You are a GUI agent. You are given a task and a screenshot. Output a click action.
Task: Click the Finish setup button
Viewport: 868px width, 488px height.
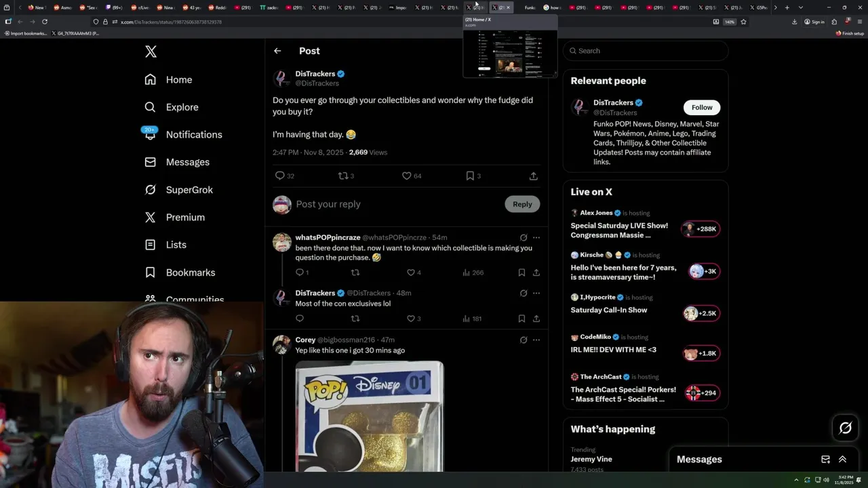[850, 33]
